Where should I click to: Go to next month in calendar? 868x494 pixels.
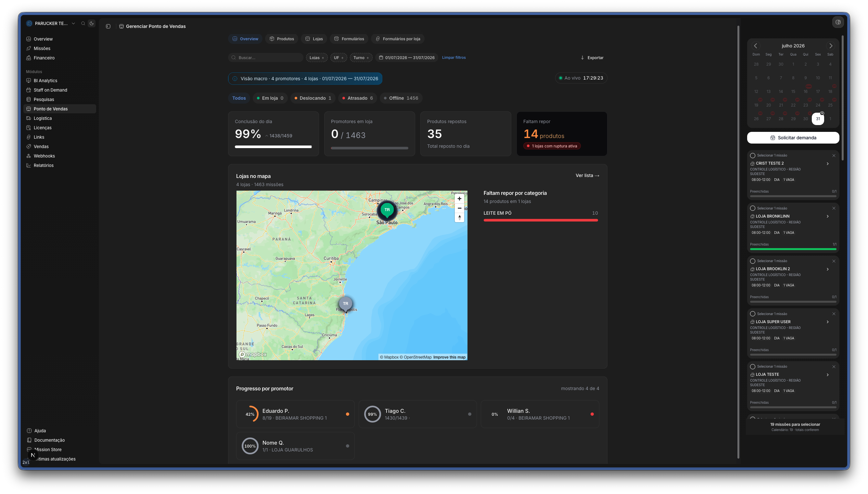(831, 46)
